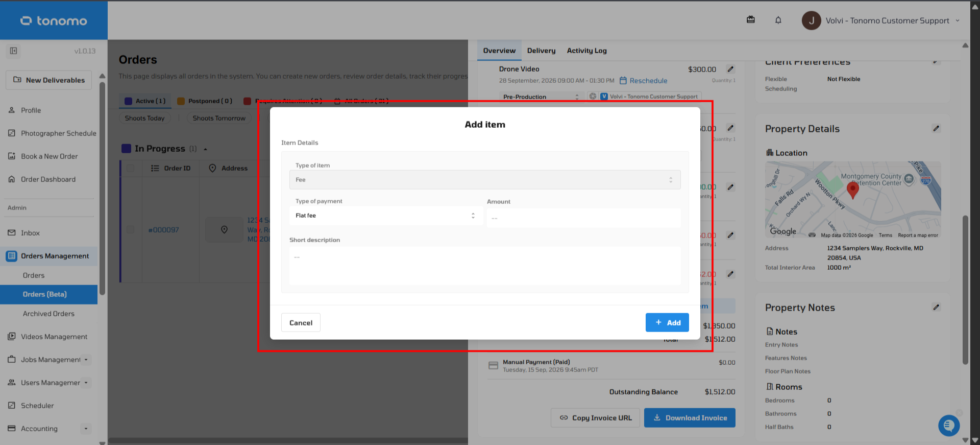Switch to the Delivery tab
The width and height of the screenshot is (980, 445).
coord(541,51)
